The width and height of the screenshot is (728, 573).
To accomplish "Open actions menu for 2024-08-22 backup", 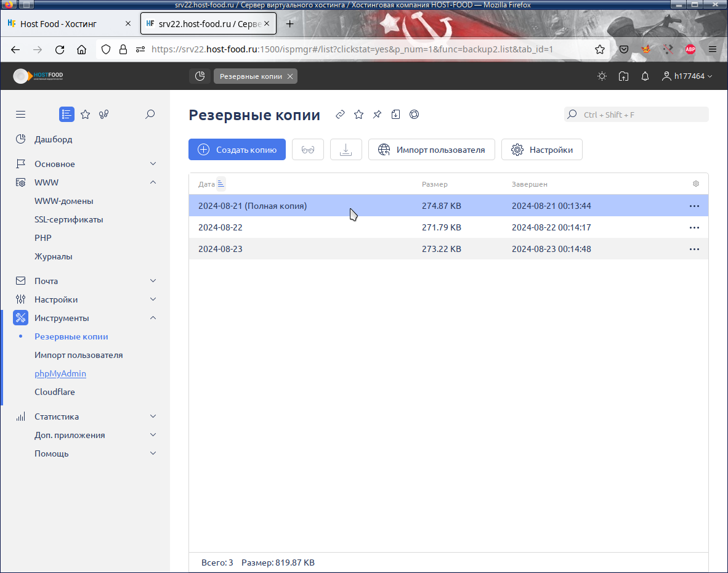I will tap(694, 227).
